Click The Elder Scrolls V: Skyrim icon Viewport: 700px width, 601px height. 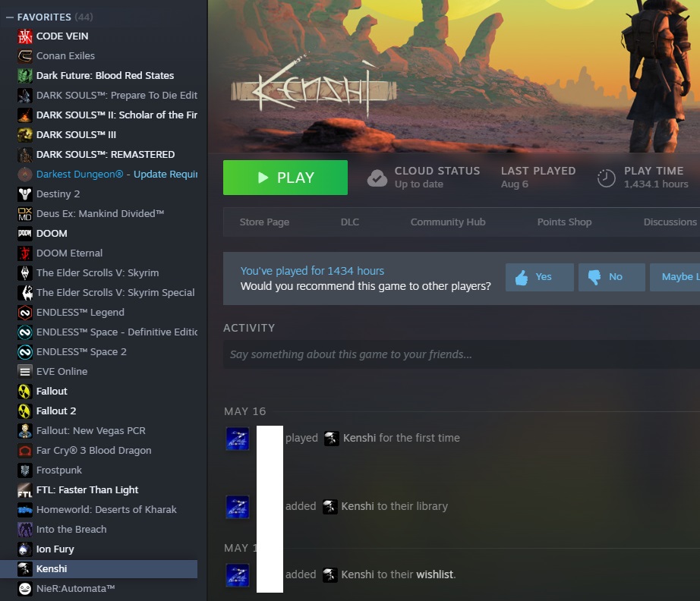click(x=25, y=272)
